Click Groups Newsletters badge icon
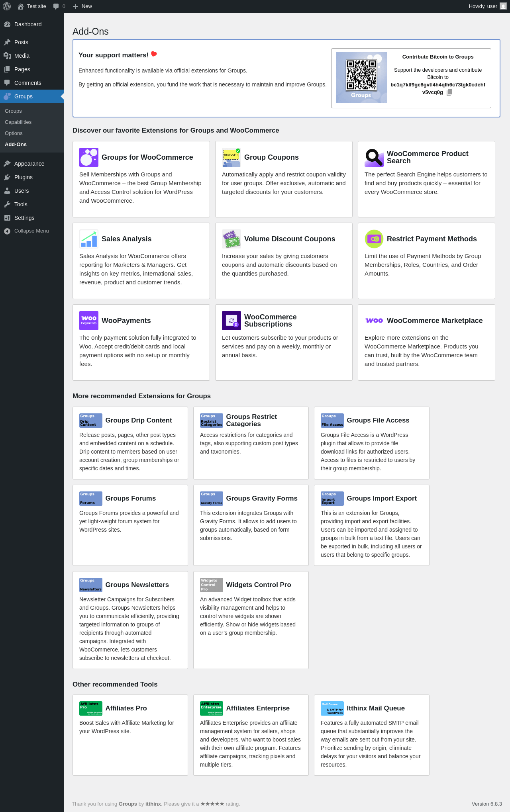 click(x=91, y=585)
